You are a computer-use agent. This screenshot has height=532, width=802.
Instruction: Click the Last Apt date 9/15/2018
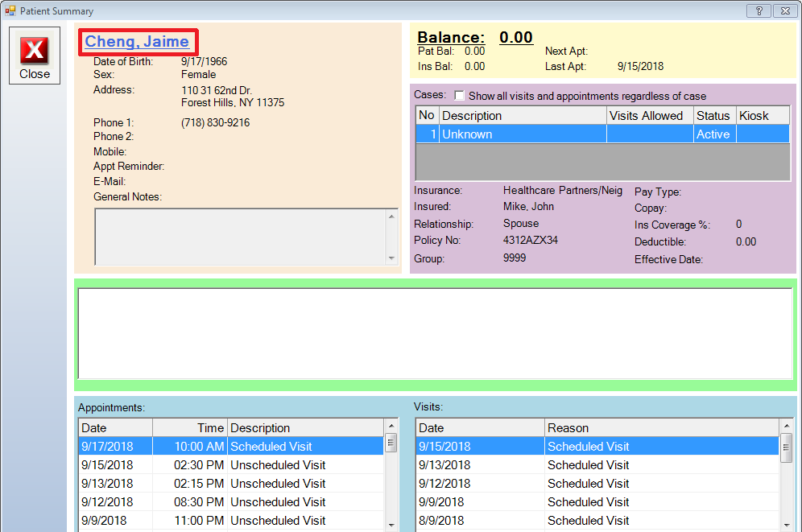click(640, 67)
